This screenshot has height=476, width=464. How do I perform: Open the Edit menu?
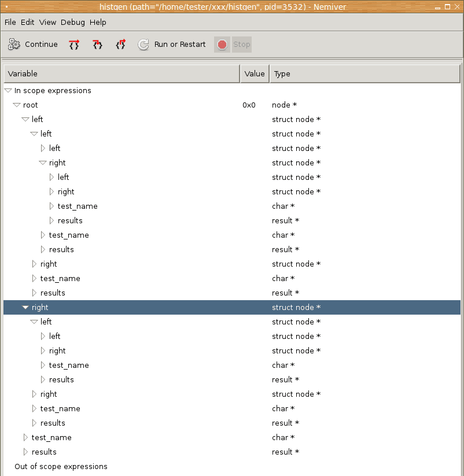click(x=27, y=23)
